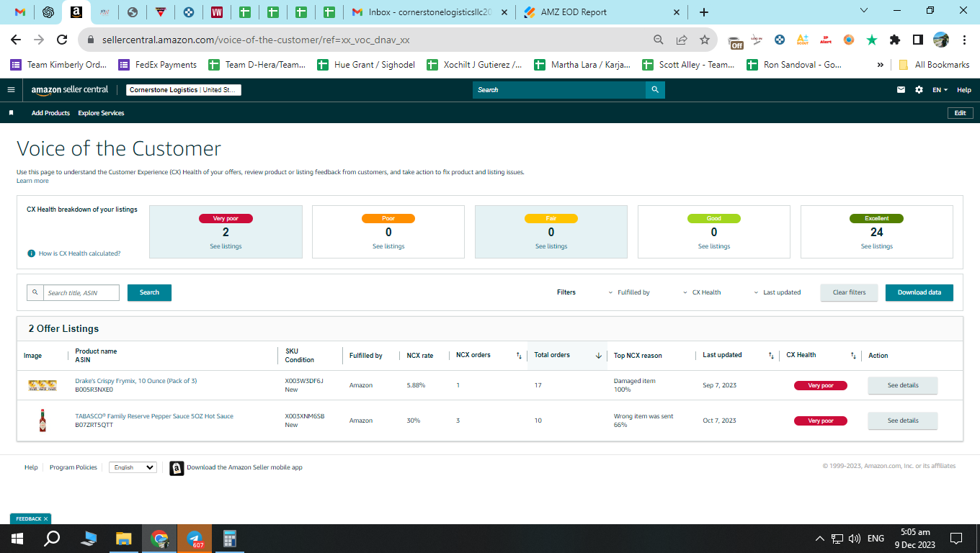Expand the bookmarks overflow chevron

pyautogui.click(x=880, y=65)
